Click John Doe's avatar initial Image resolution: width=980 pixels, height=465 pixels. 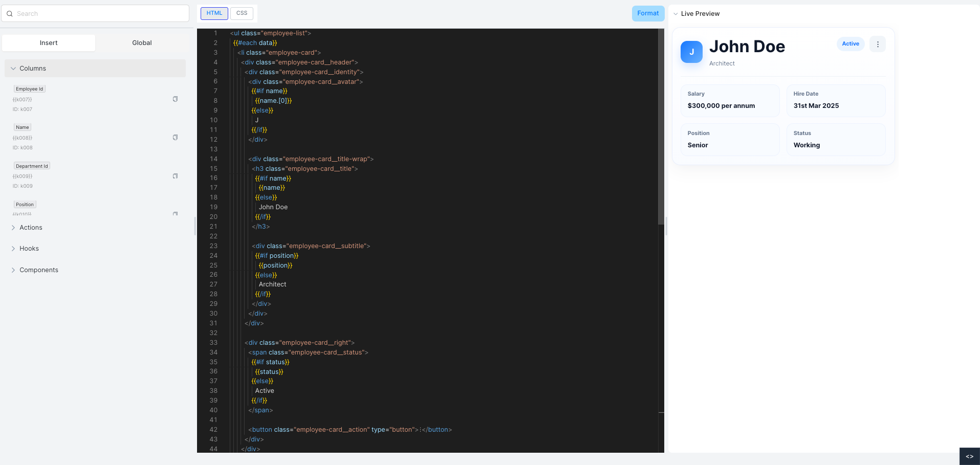point(691,52)
